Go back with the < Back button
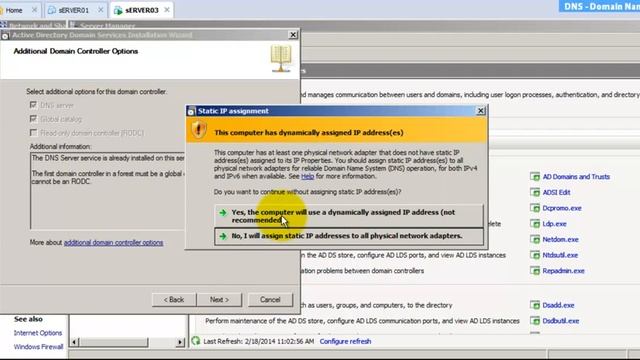Screen dimensions: 640x360 coord(174,300)
